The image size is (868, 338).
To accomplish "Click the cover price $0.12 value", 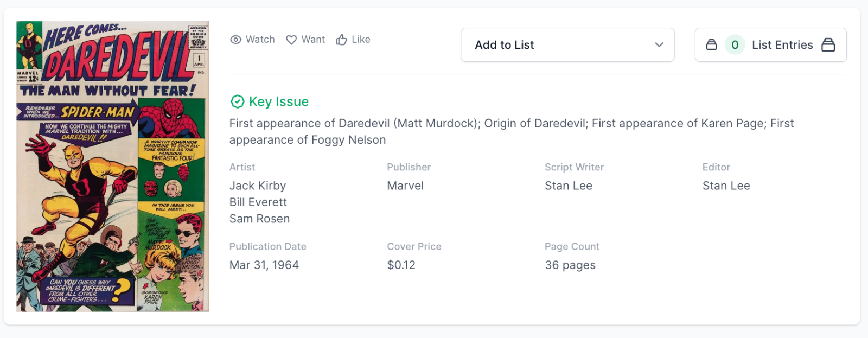I will coord(401,265).
